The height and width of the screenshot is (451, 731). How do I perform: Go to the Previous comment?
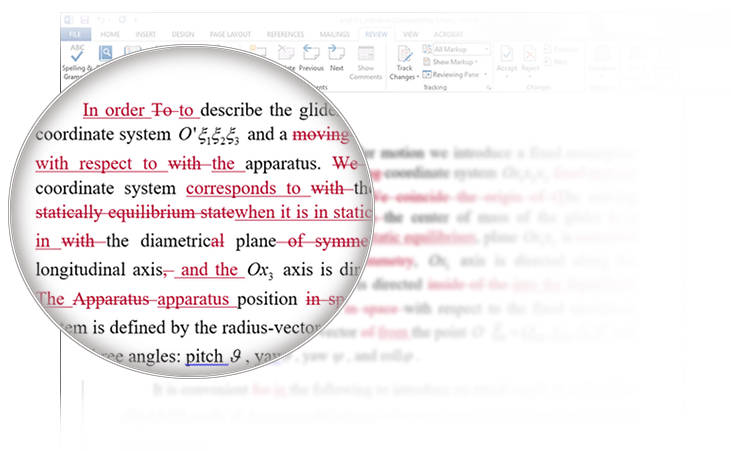point(311,58)
